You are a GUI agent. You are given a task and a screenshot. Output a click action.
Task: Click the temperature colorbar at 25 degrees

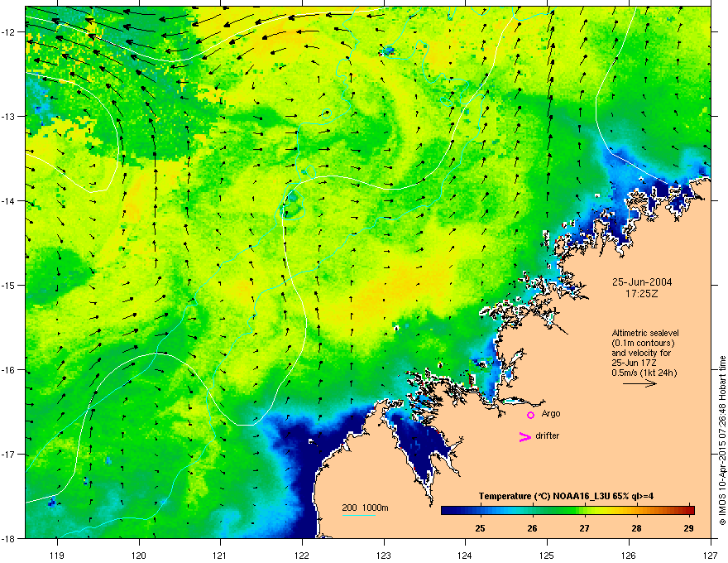(481, 511)
